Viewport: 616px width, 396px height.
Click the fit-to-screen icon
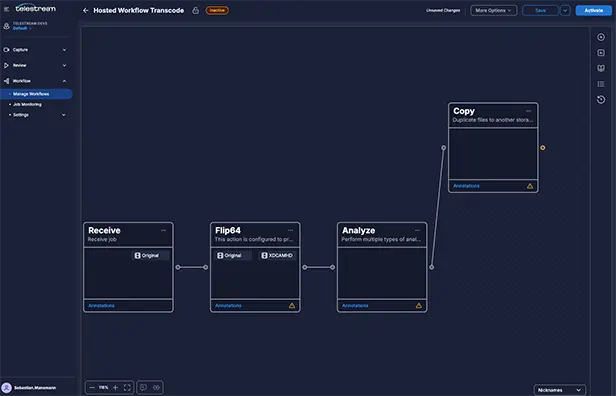[x=127, y=388]
